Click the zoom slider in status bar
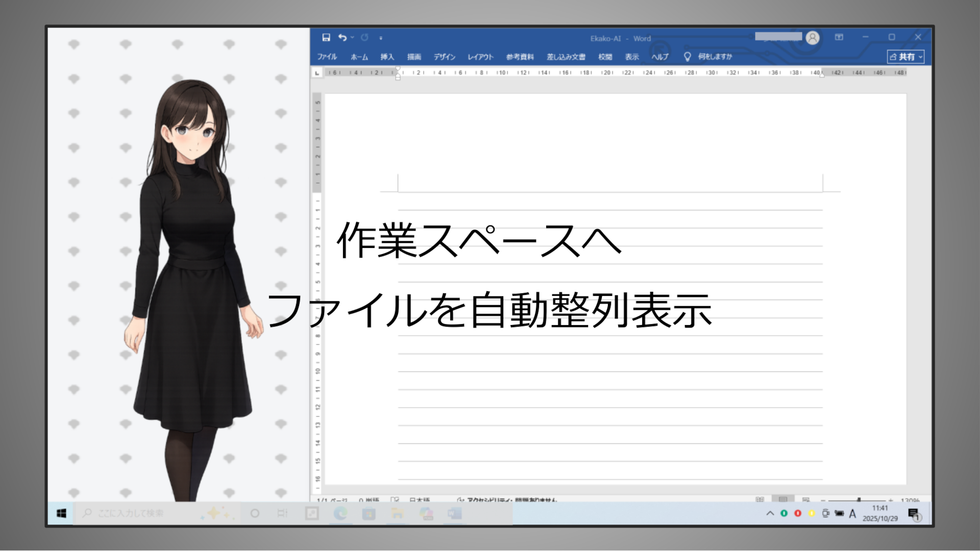Viewport: 980px width, 551px height. 859,500
